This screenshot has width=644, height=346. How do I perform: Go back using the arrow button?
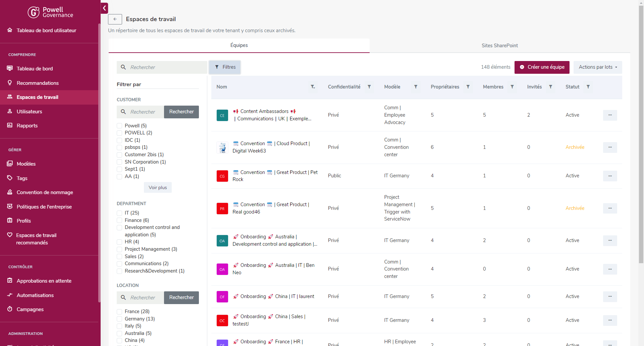tap(115, 19)
